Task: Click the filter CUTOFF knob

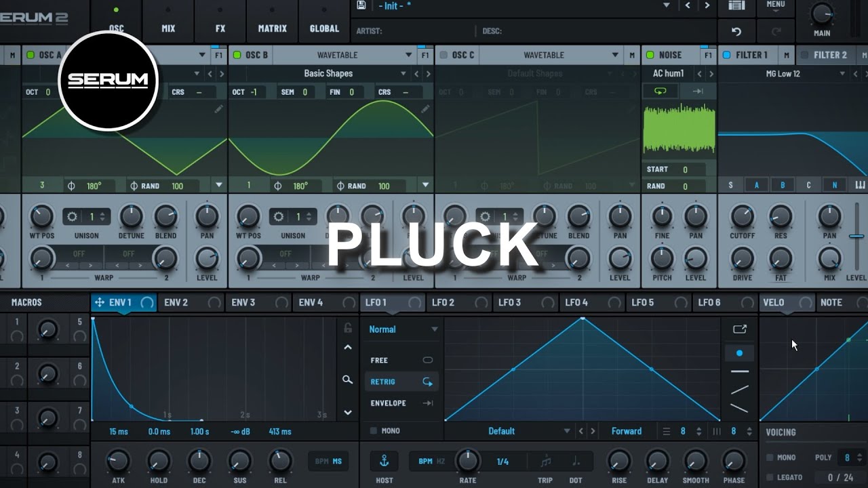Action: (x=743, y=217)
